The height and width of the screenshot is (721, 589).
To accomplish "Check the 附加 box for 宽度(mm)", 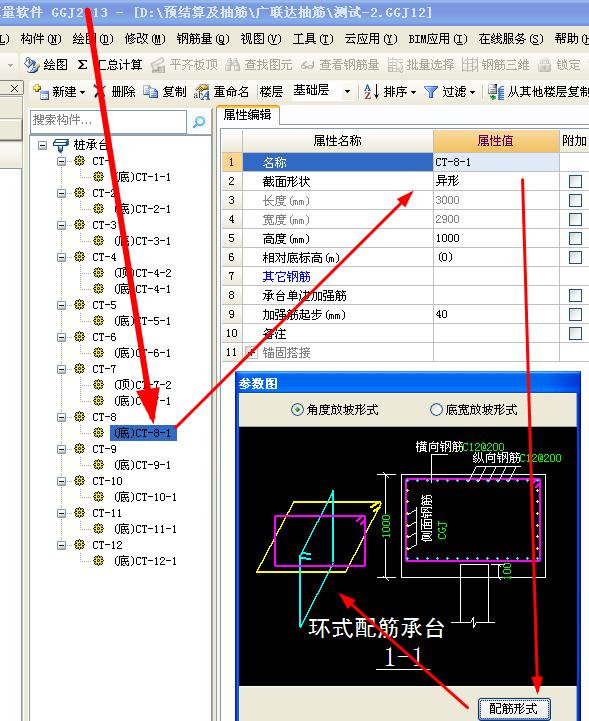I will click(575, 219).
